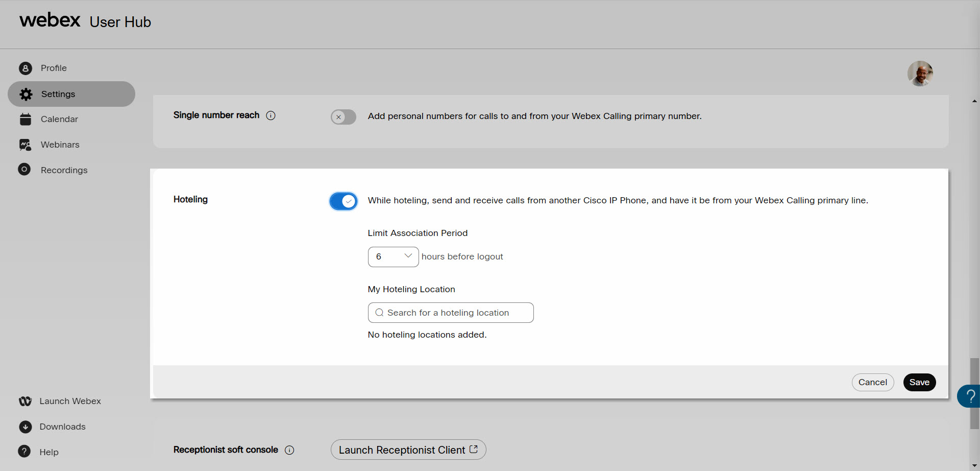Viewport: 980px width, 471px height.
Task: Turn off the Hoteling toggle
Action: click(344, 201)
